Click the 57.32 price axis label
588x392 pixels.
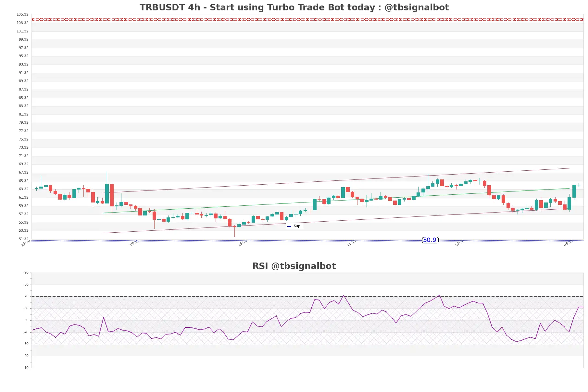[x=24, y=214]
